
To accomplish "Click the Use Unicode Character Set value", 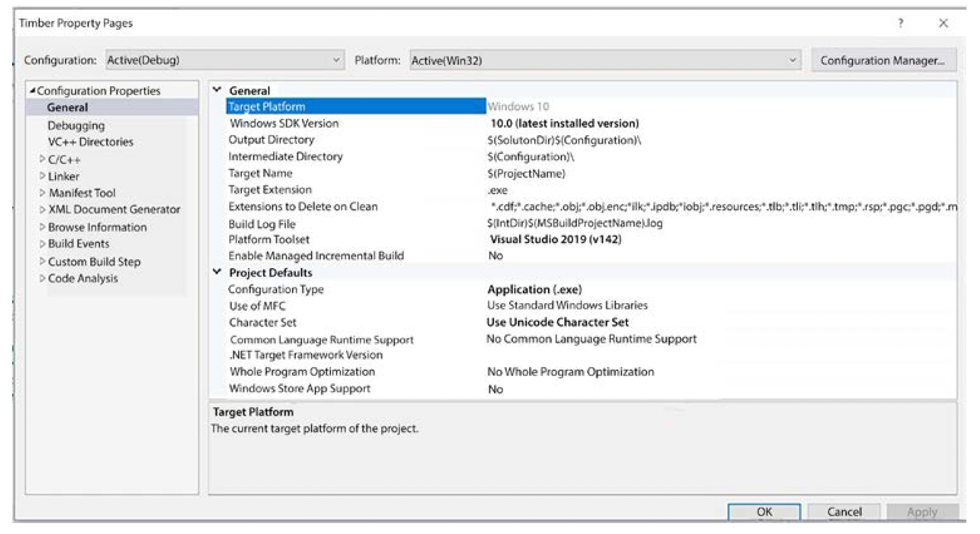I will [x=558, y=322].
